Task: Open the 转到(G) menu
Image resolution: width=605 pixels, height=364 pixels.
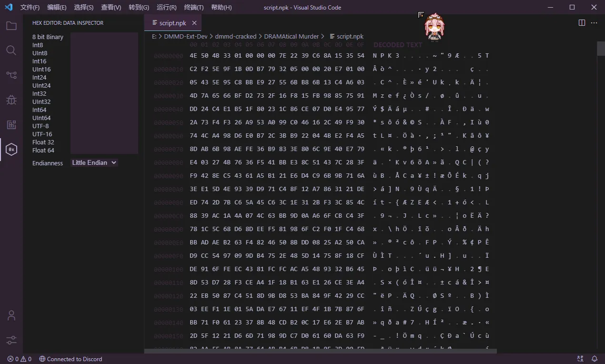Action: click(x=139, y=8)
